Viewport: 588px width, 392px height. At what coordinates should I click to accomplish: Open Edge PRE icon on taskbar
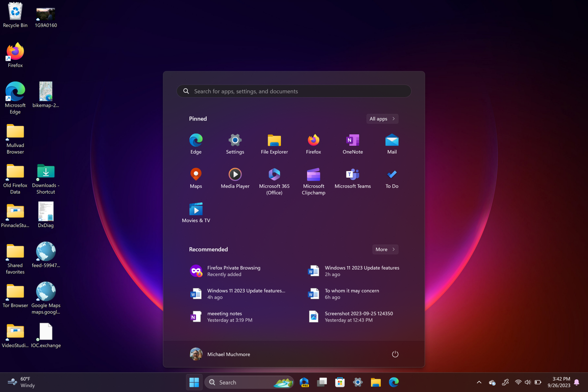pos(304,382)
